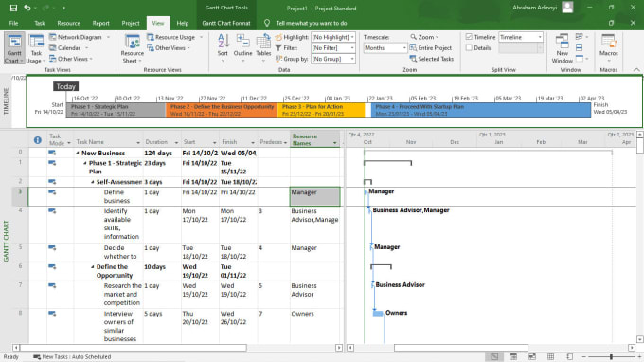Screen dimensions: 644x362
Task: Switch to the Resource ribbon tab
Action: pos(68,23)
